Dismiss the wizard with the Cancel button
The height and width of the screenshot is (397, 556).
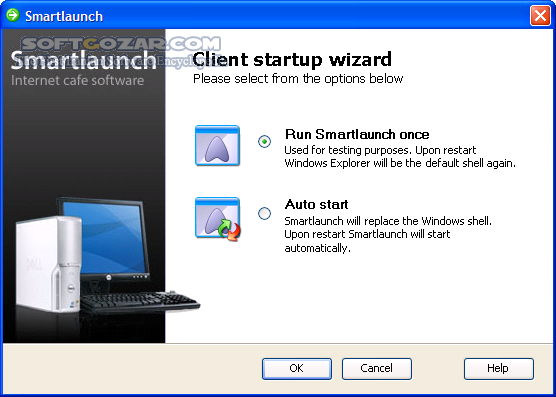click(377, 368)
